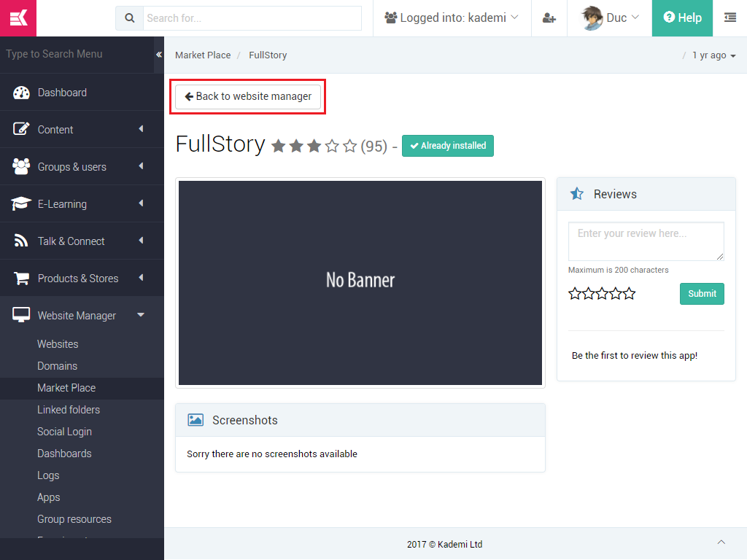Rate four stars in the review form
The image size is (747, 560).
pos(616,293)
